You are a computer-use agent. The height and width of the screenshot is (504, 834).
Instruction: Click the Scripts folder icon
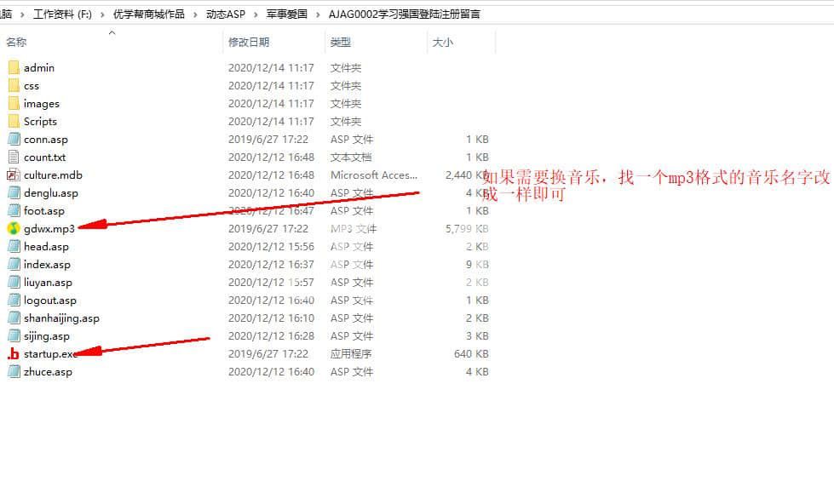(13, 121)
